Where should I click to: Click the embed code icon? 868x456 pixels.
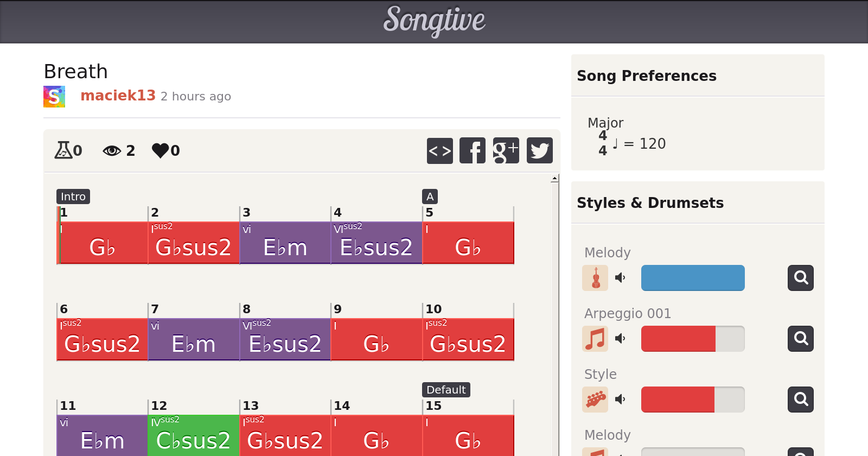click(439, 150)
